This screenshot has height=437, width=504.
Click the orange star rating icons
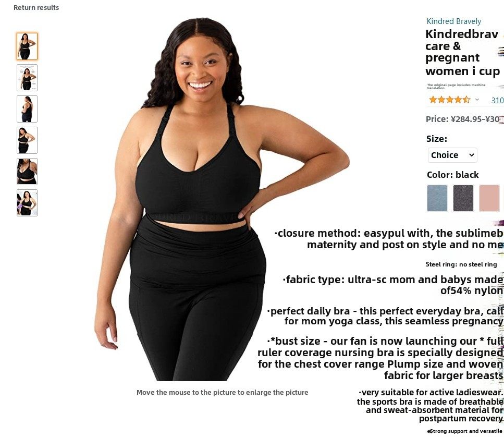tap(449, 100)
